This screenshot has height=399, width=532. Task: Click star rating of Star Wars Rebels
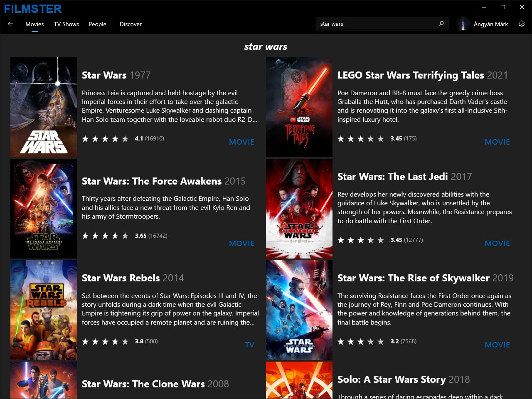point(105,342)
